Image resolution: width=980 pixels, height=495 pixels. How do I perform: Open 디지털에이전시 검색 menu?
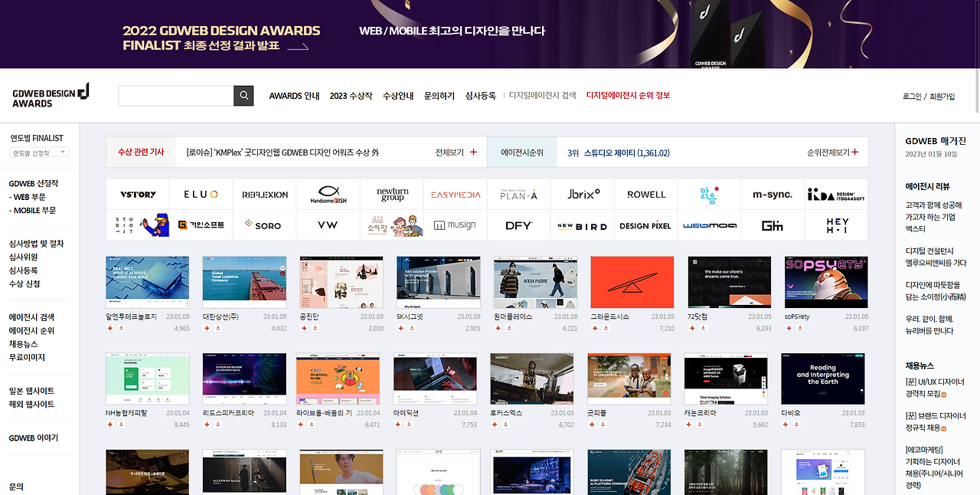(543, 96)
